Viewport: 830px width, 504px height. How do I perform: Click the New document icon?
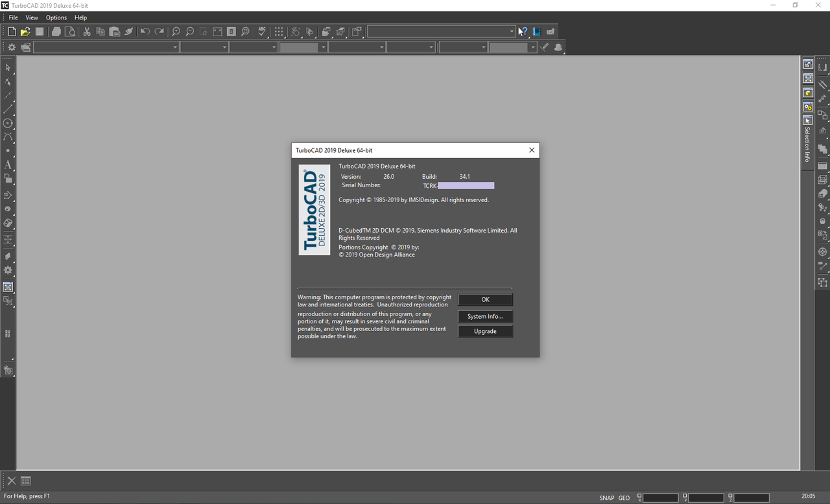[x=12, y=31]
